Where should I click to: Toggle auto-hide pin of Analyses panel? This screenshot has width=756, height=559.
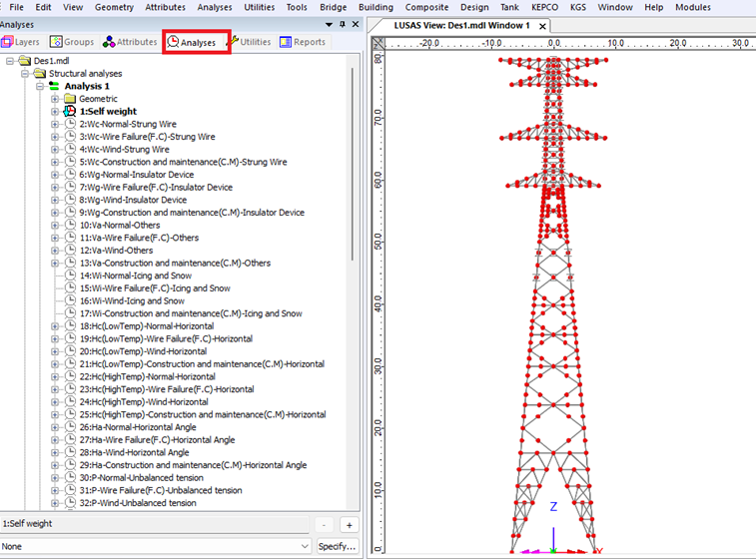[x=343, y=23]
